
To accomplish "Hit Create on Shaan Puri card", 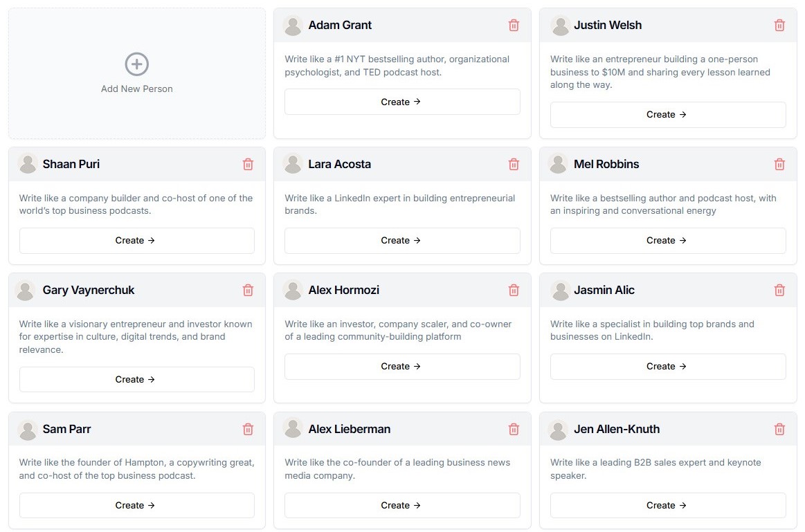I will pyautogui.click(x=136, y=241).
